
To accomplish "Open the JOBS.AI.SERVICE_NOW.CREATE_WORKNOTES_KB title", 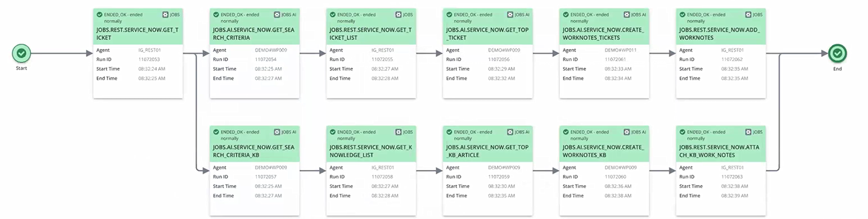I will [x=603, y=151].
